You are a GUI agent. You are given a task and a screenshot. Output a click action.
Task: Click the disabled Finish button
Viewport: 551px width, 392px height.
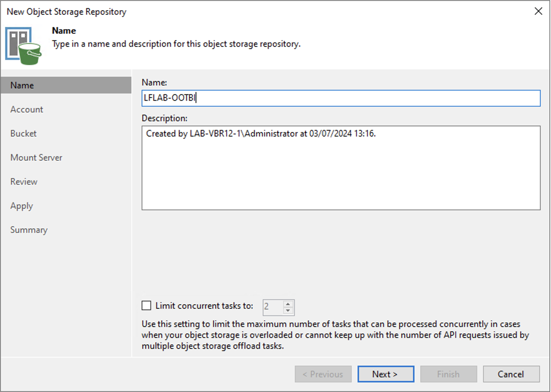coord(448,374)
